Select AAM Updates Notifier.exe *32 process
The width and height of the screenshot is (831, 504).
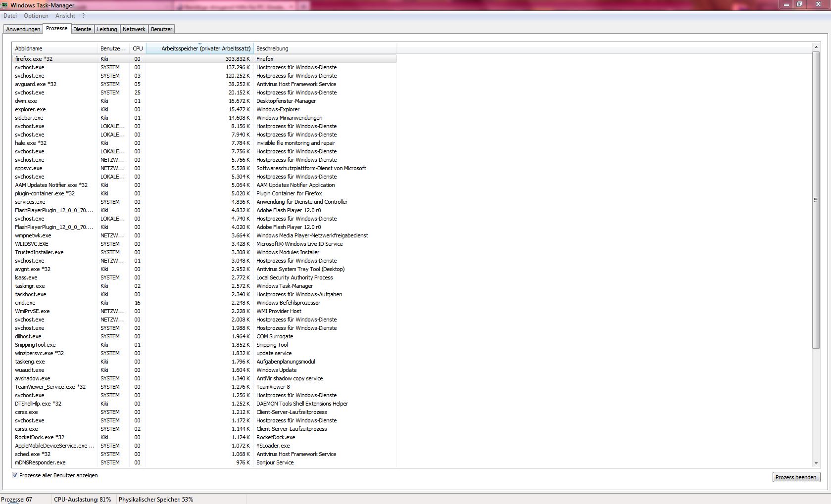(204, 185)
